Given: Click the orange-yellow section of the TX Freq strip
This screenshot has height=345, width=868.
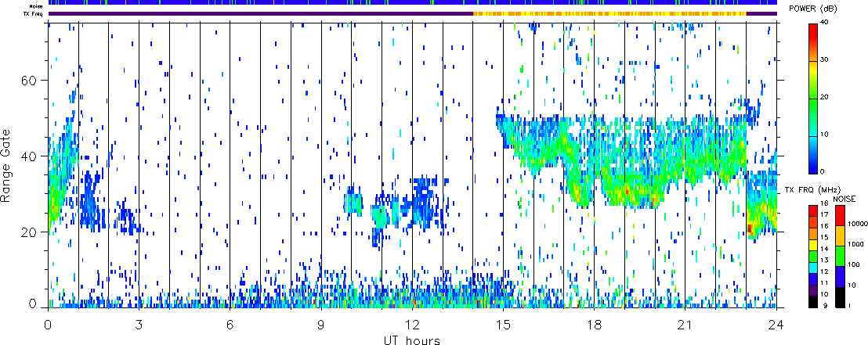Looking at the screenshot, I should 609,13.
